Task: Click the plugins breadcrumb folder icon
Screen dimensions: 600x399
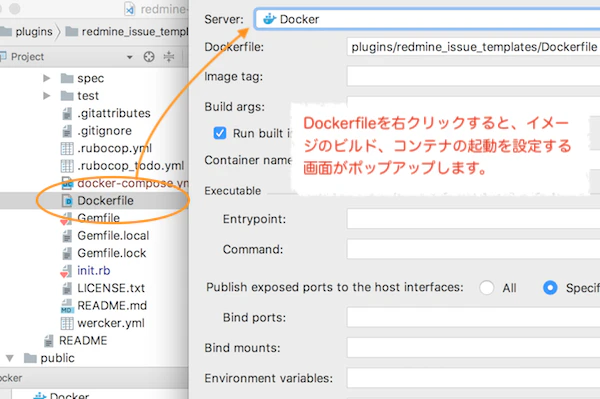Action: 5,31
